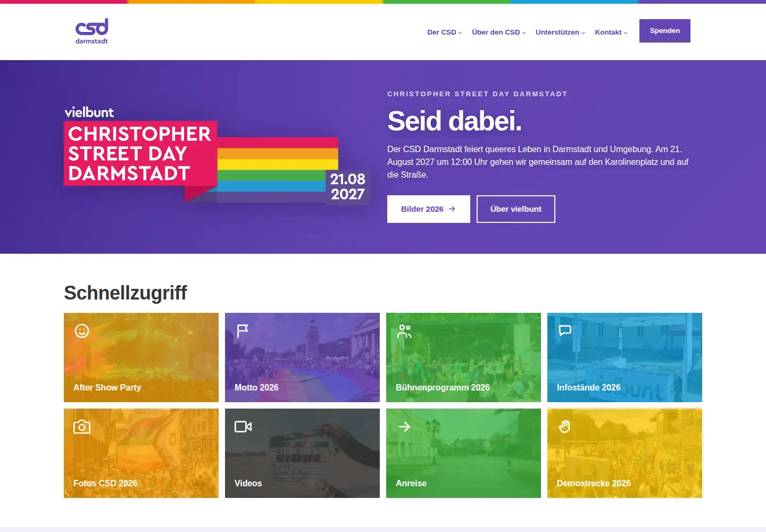Click the Über vielbunt button
This screenshot has width=766, height=532.
coord(516,209)
